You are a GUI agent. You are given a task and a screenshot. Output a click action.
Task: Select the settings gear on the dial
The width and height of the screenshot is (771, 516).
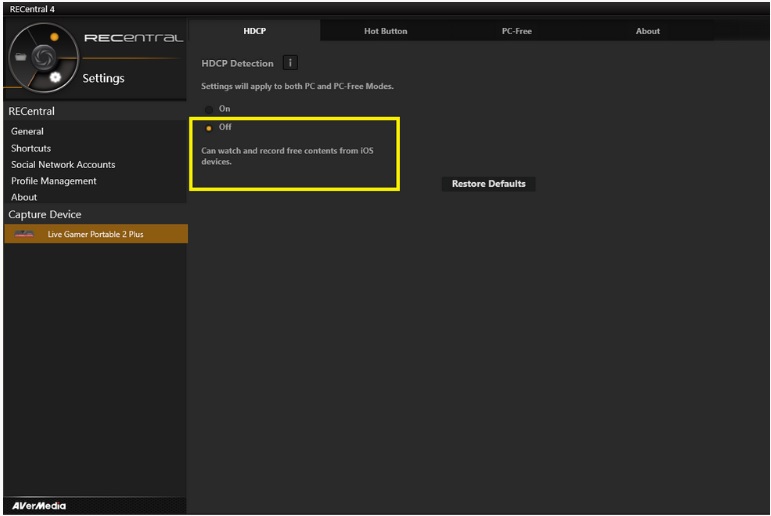pos(55,77)
